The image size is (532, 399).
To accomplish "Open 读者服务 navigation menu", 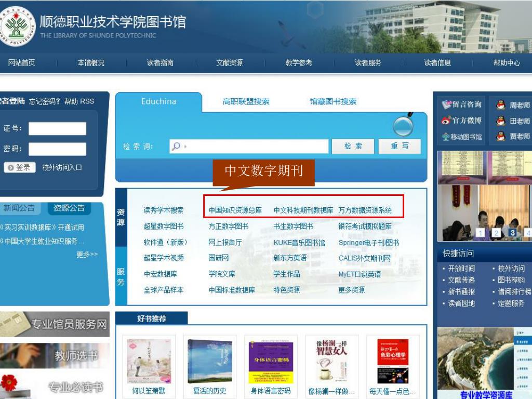I will tap(368, 63).
